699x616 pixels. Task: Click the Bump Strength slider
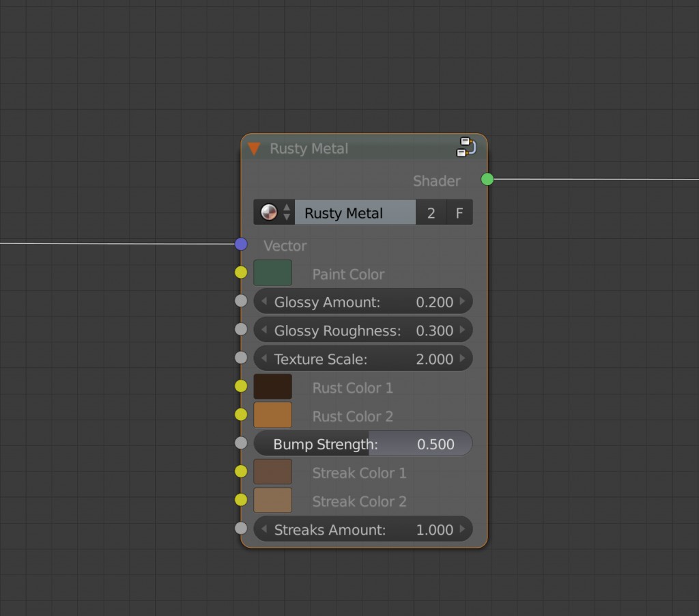point(362,444)
